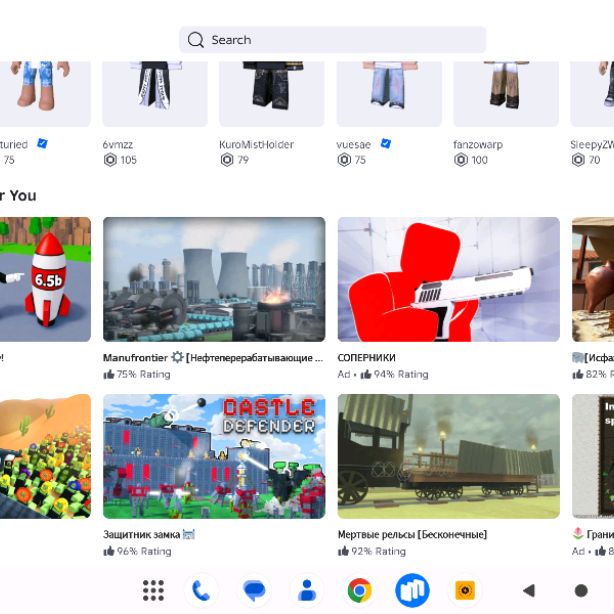
Task: Tap the Home navigation circle
Action: click(x=581, y=590)
